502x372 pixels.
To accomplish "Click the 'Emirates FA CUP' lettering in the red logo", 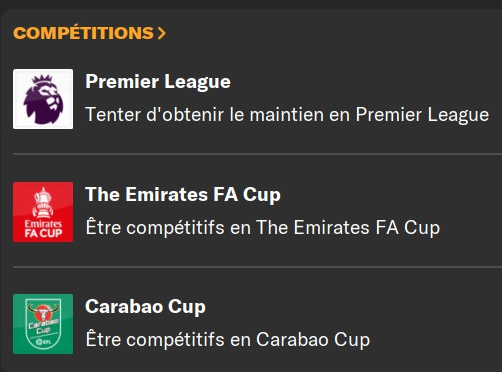I will 43,229.
